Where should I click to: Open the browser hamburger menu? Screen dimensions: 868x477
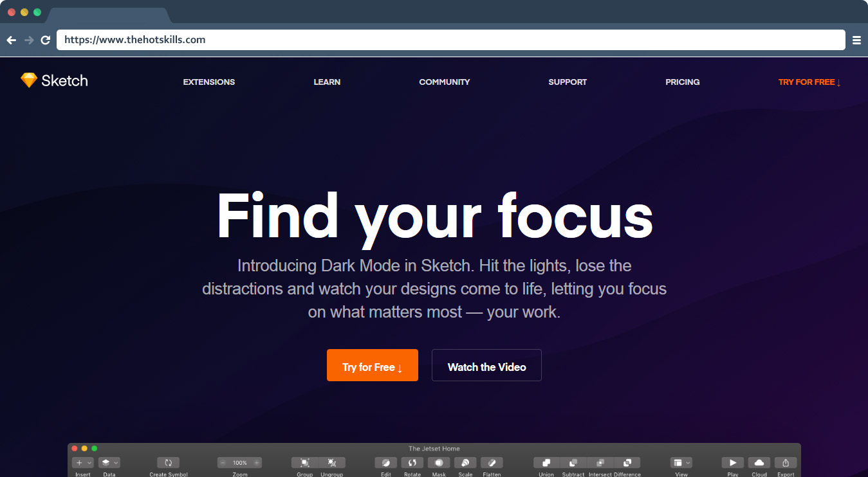pos(856,40)
